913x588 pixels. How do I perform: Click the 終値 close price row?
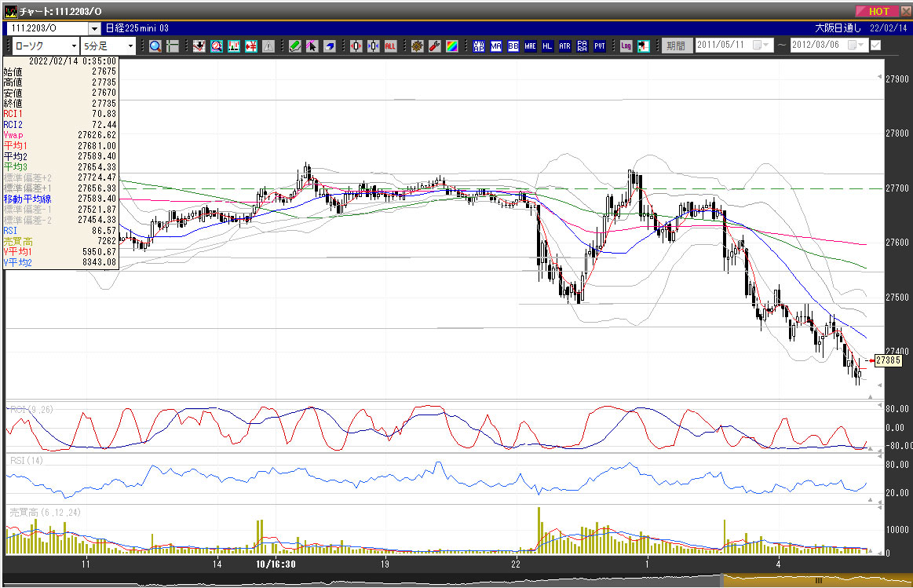click(60, 103)
